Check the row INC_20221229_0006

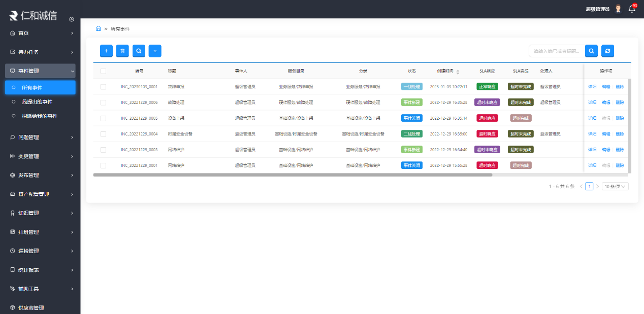(103, 102)
